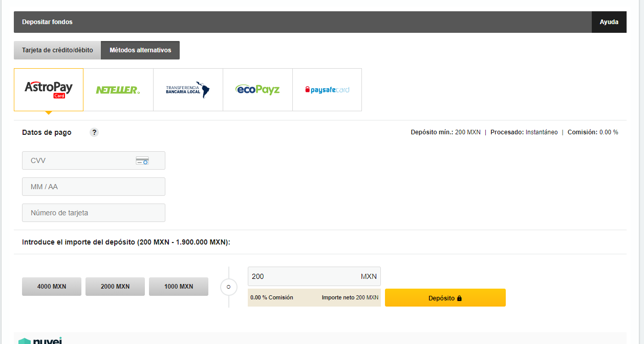The image size is (644, 344).
Task: Select the ecoPayz payment option
Action: tap(257, 90)
